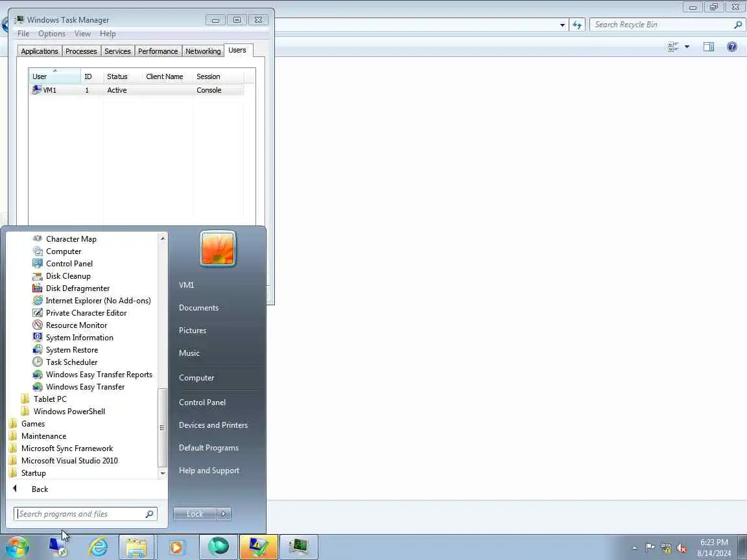747x560 pixels.
Task: Open the Help menu in Task Manager
Action: 108,33
